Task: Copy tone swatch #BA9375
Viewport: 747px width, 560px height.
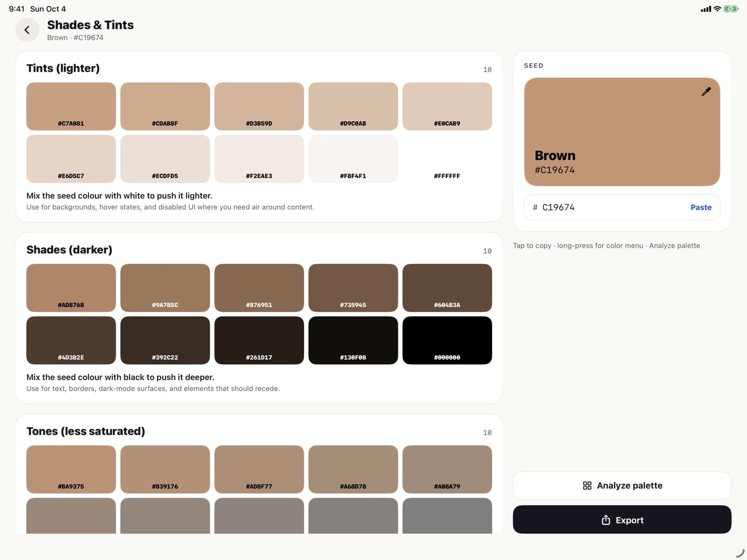Action: coord(71,469)
